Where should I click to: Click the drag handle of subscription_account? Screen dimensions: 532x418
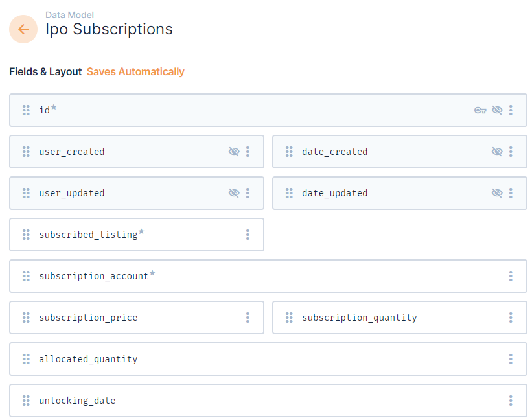[25, 276]
